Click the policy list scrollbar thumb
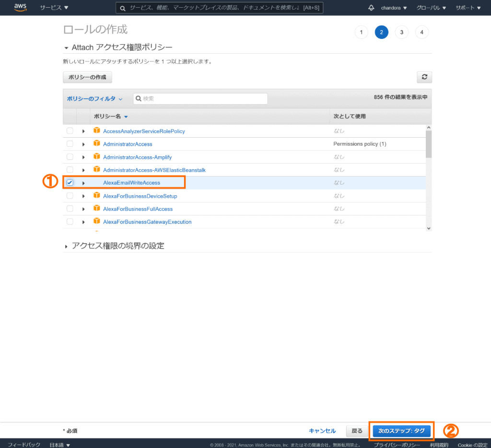This screenshot has height=448, width=491. coord(429,144)
